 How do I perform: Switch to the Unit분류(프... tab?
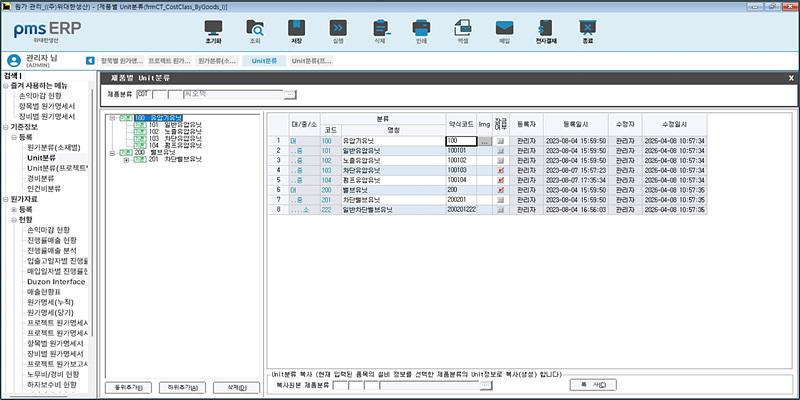coord(313,61)
